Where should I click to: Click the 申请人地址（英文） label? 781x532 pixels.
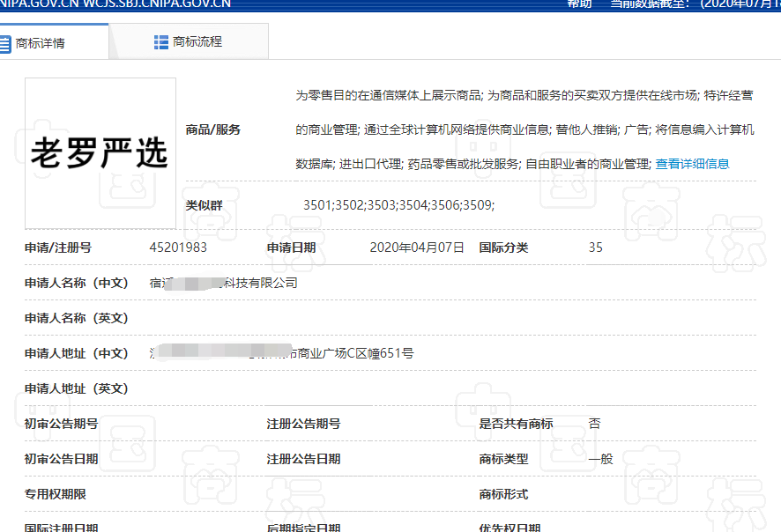(x=76, y=388)
